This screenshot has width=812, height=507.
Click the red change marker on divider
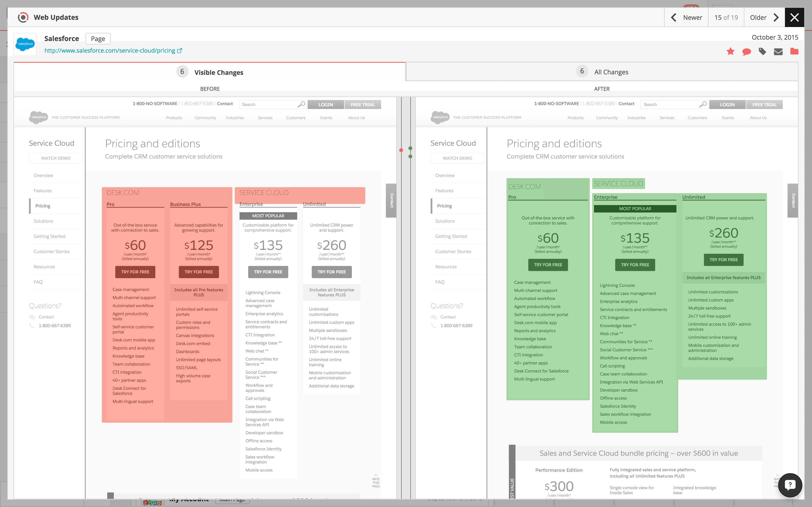click(x=401, y=150)
